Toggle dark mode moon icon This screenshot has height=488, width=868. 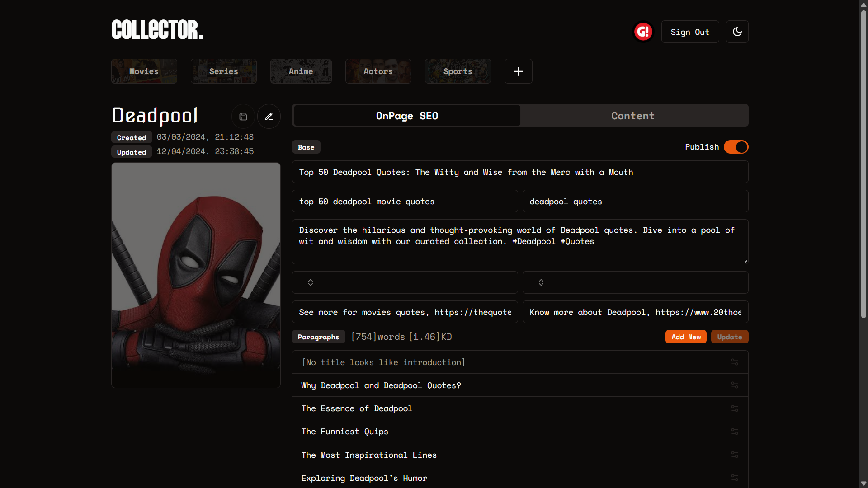(737, 32)
